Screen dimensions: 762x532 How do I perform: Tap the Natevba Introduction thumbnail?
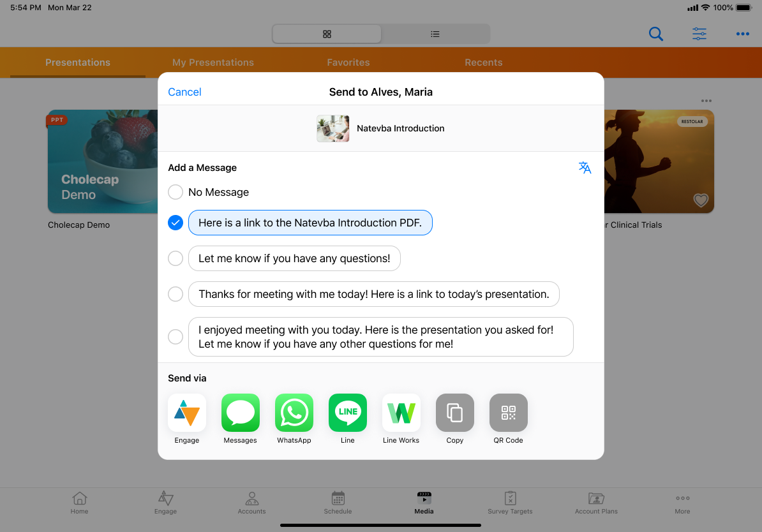pyautogui.click(x=333, y=128)
